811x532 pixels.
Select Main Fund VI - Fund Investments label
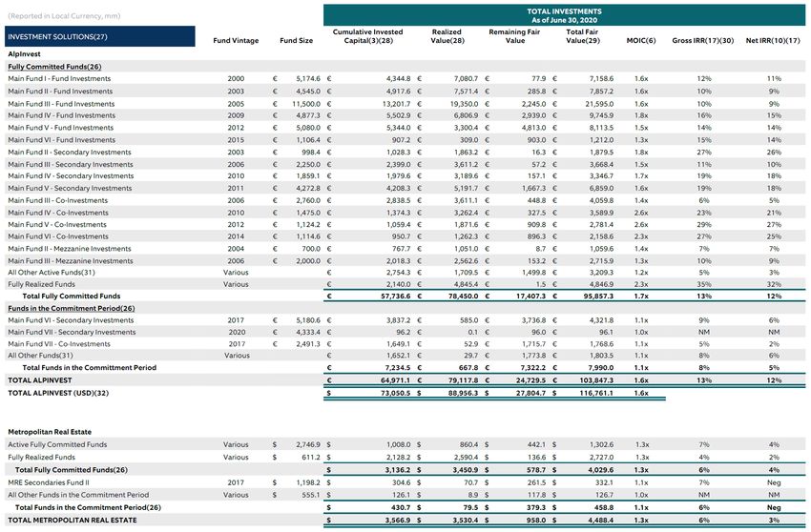[62, 139]
